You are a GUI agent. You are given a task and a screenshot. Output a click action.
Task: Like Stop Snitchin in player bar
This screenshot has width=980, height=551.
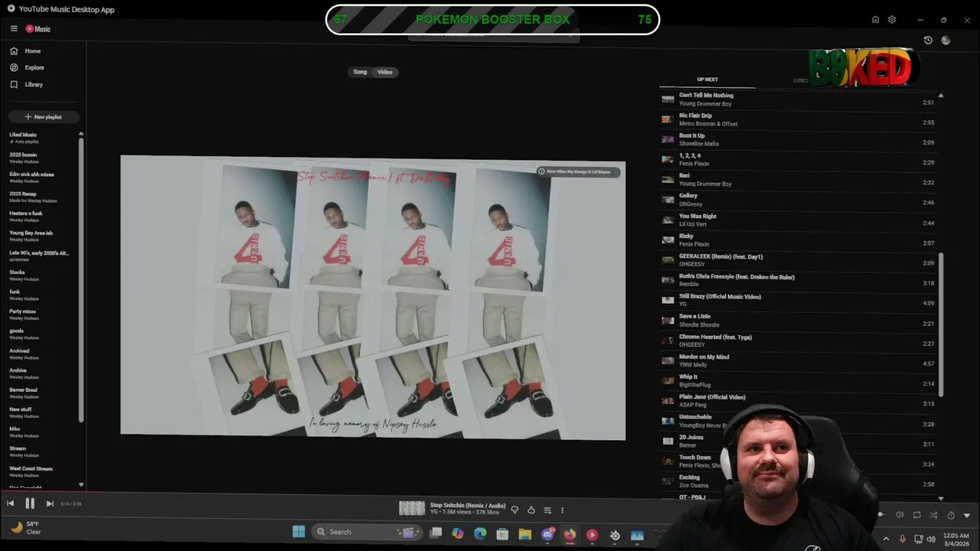[x=531, y=510]
